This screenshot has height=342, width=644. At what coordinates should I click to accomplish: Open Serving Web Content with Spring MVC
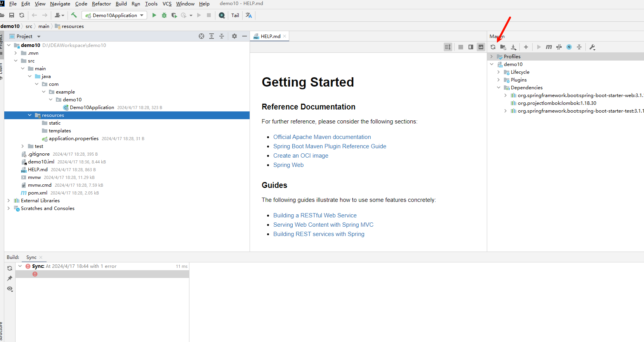[x=323, y=225]
